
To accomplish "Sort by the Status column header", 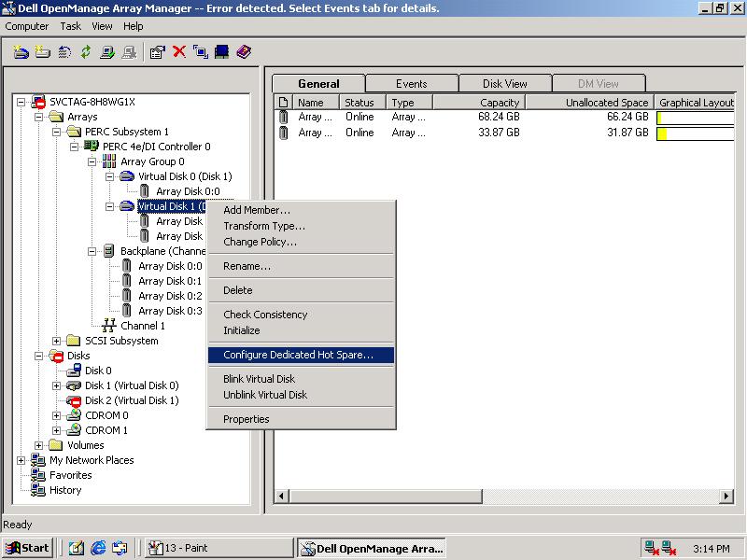I will pyautogui.click(x=363, y=103).
